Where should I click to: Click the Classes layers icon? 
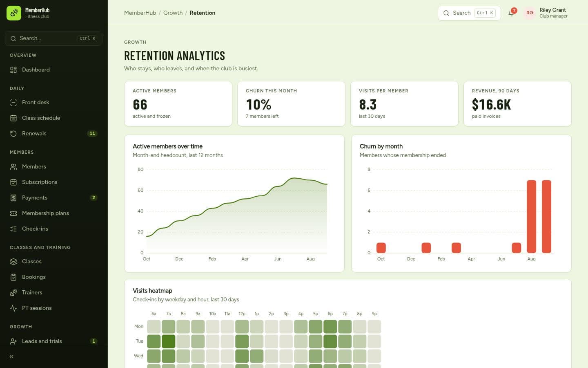(x=13, y=262)
